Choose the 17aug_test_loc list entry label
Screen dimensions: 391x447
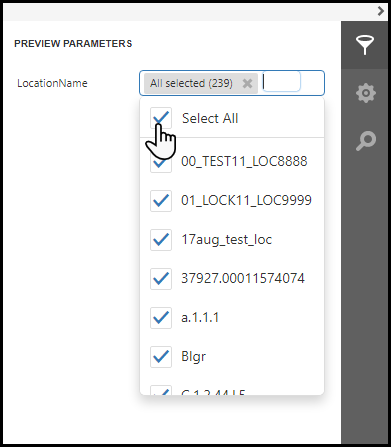226,240
